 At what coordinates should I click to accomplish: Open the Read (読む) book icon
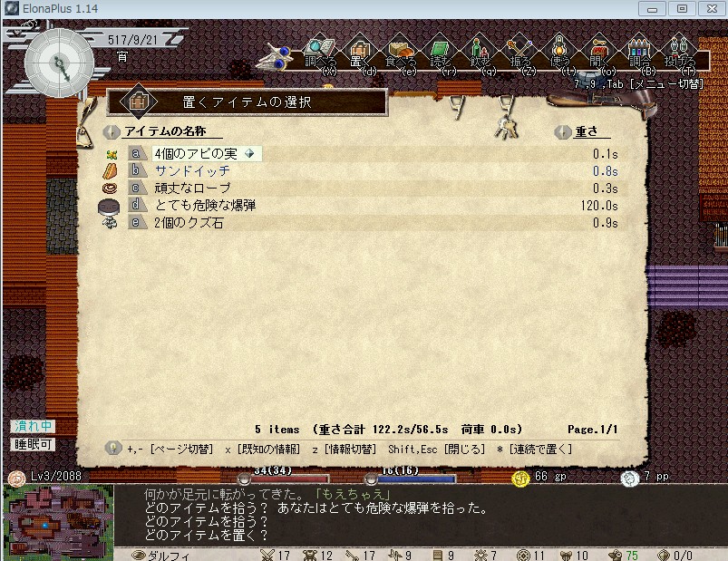coord(440,52)
